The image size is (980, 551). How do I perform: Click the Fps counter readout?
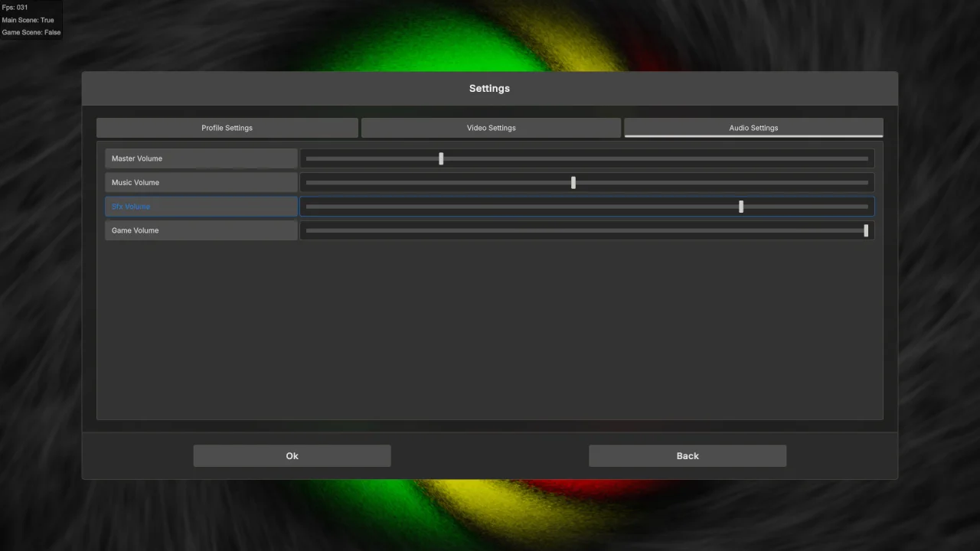coord(15,8)
